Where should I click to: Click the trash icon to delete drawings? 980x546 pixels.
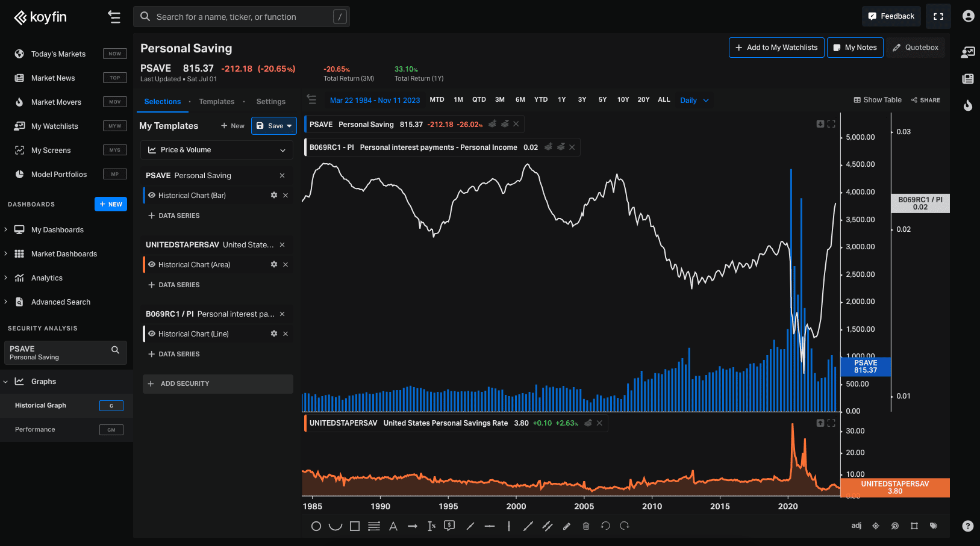tap(586, 526)
